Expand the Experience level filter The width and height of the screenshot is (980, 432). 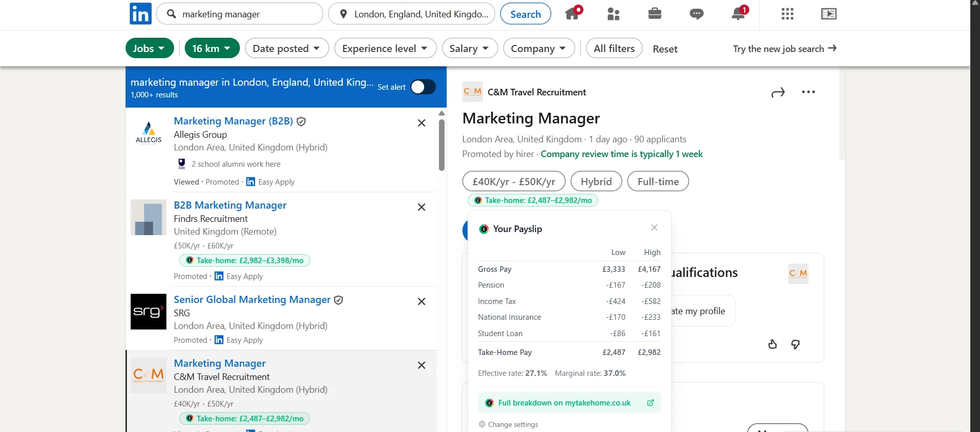385,48
